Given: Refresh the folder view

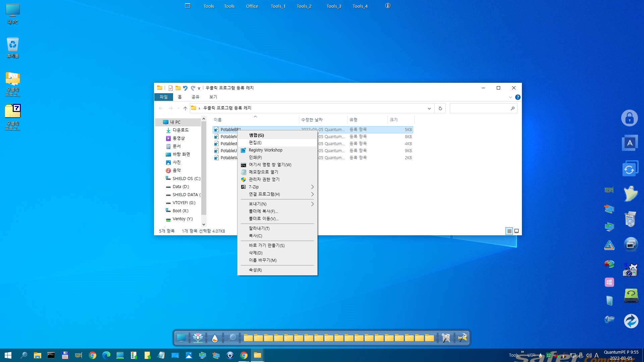Looking at the screenshot, I should (440, 108).
